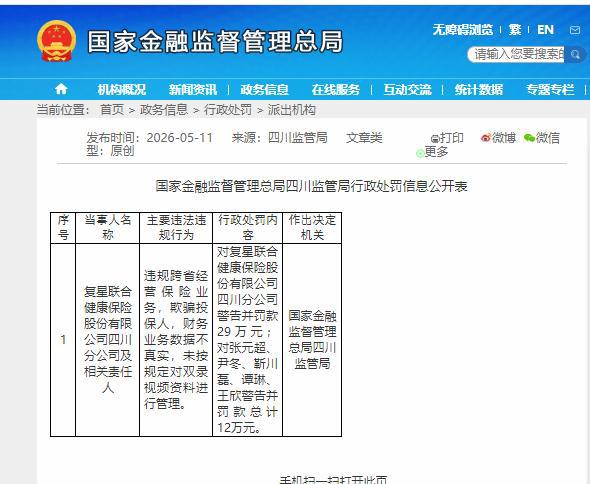Image resolution: width=590 pixels, height=484 pixels.
Task: Click the 专题专栏 navigation item
Action: tap(550, 90)
